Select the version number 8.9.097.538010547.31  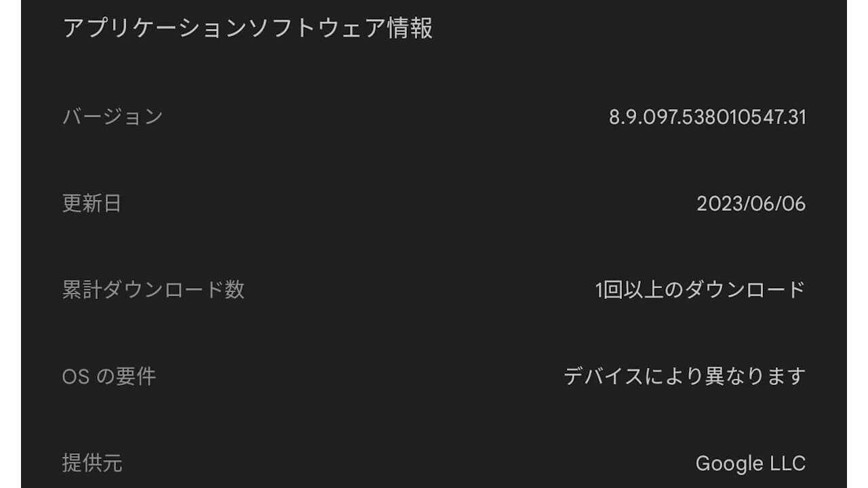click(x=707, y=117)
